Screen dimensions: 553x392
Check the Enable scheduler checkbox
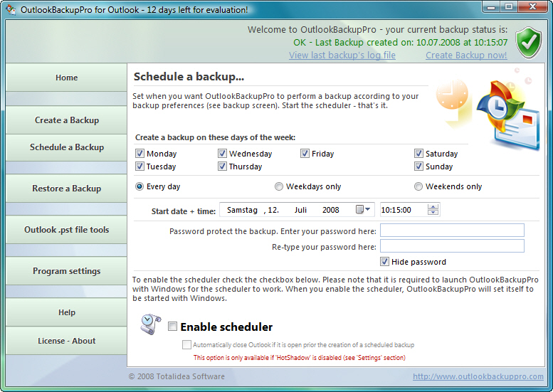(x=172, y=326)
